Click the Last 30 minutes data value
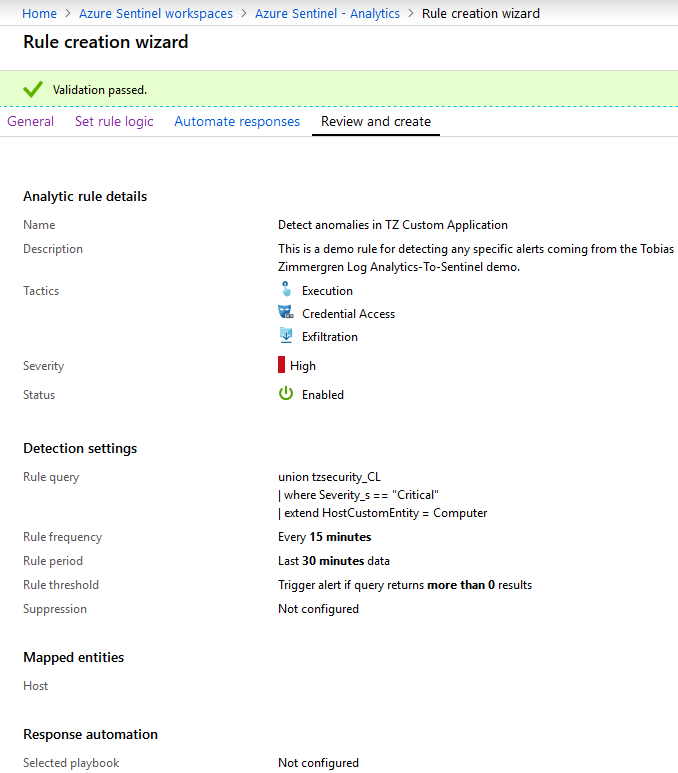The width and height of the screenshot is (678, 773). (333, 561)
